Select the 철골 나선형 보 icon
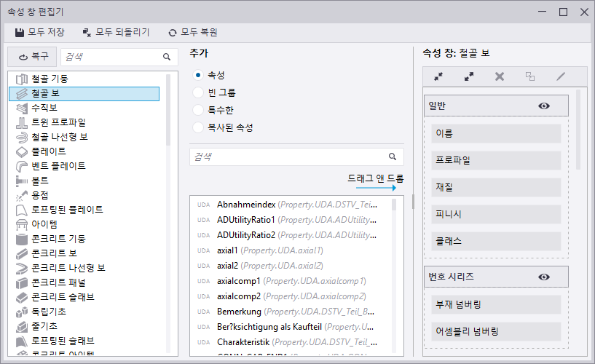The height and width of the screenshot is (364, 595). [22, 137]
